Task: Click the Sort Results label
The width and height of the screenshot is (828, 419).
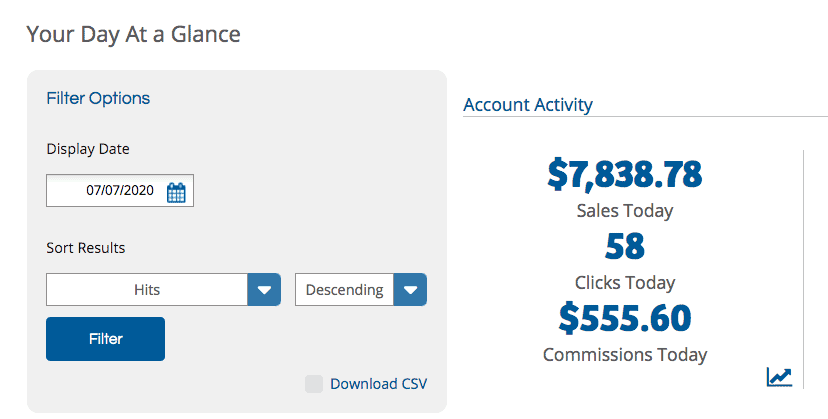Action: click(86, 247)
